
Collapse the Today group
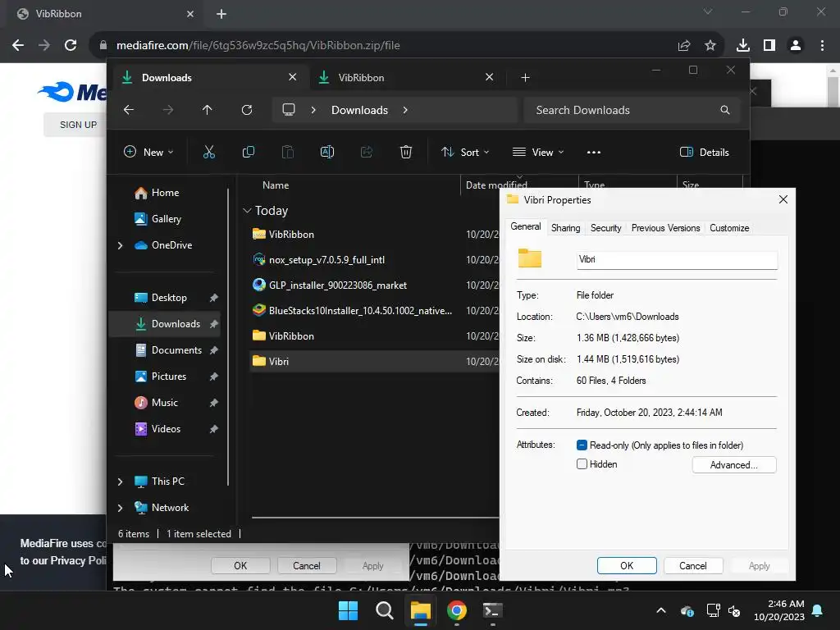tap(247, 211)
